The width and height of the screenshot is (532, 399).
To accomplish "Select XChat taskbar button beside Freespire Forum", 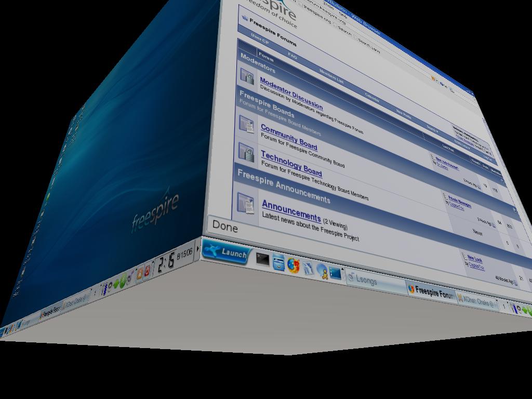I will (477, 301).
